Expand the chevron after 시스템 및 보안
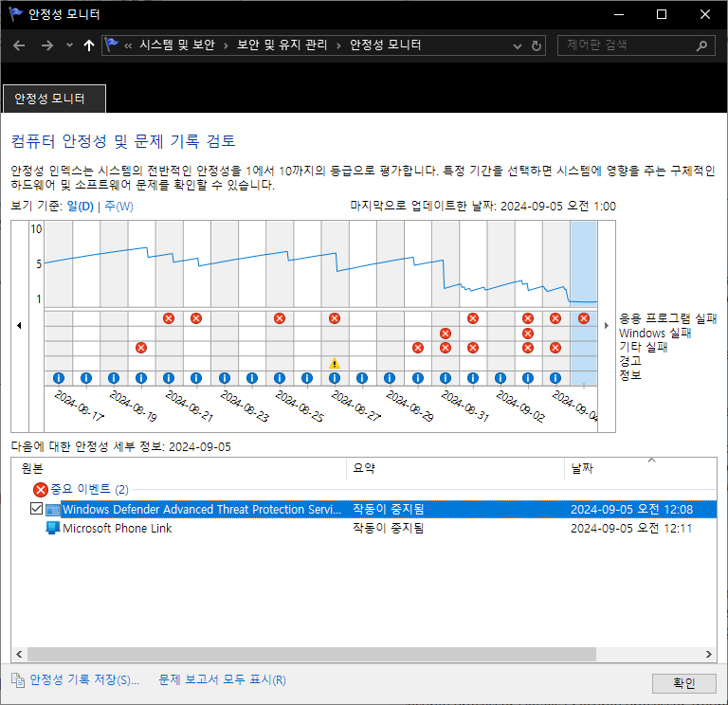This screenshot has width=728, height=705. 227,45
